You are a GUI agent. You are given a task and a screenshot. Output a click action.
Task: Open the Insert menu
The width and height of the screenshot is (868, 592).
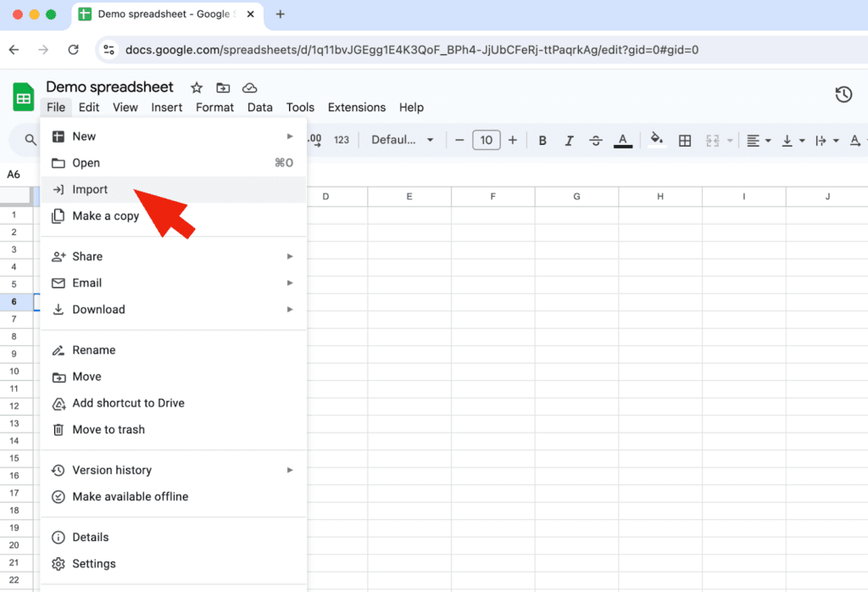(166, 107)
